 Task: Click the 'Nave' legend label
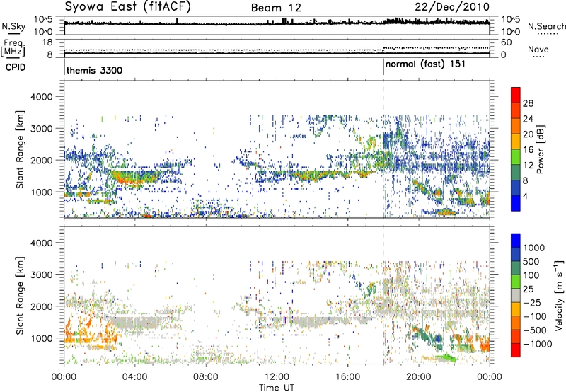pyautogui.click(x=538, y=49)
